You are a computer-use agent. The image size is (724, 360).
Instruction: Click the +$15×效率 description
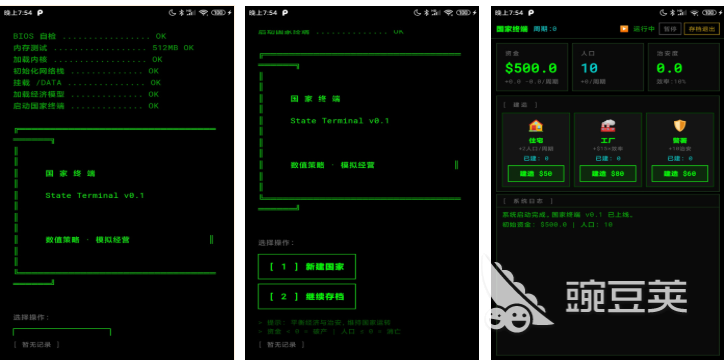(x=608, y=149)
